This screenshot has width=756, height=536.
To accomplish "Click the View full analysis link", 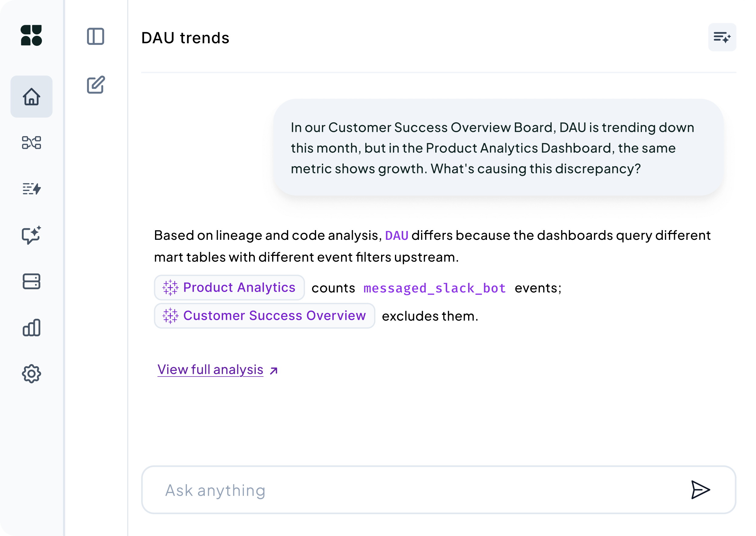I will click(x=210, y=370).
